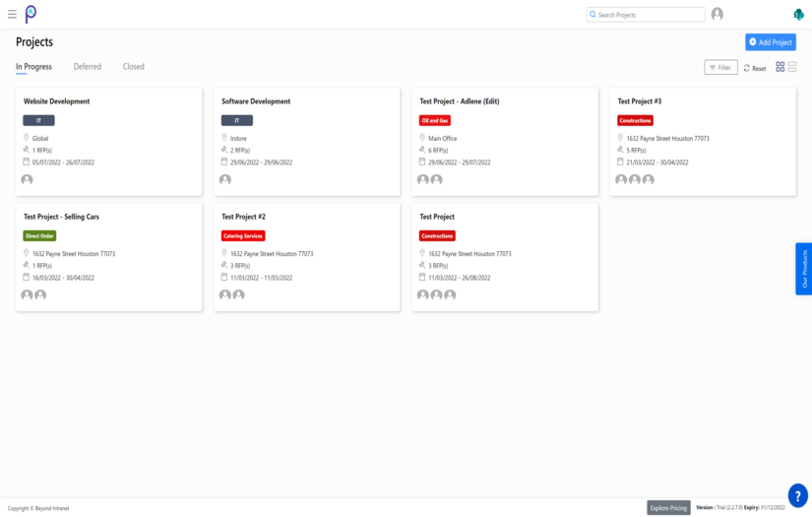Click second avatar on Test Project - Adlene card

pos(437,179)
